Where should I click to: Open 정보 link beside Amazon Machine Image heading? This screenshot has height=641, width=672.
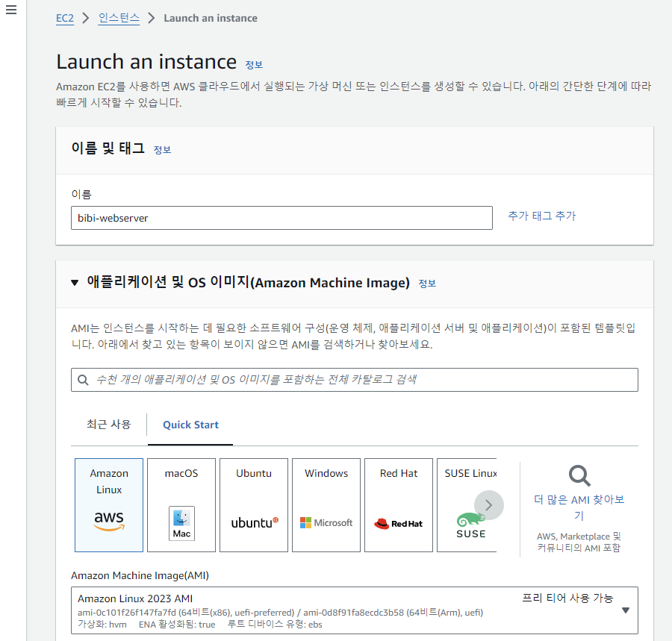pos(427,284)
